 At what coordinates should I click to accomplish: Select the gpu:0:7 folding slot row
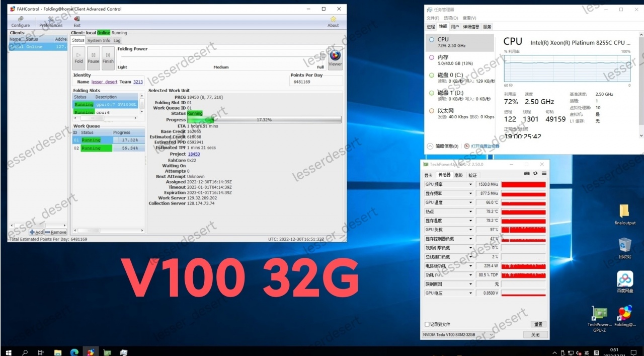pyautogui.click(x=105, y=104)
